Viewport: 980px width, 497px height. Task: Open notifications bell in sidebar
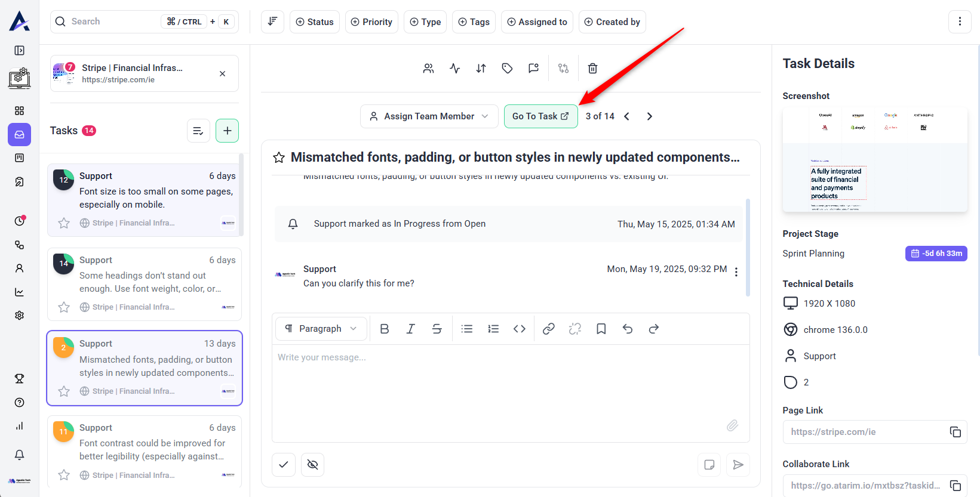[19, 455]
